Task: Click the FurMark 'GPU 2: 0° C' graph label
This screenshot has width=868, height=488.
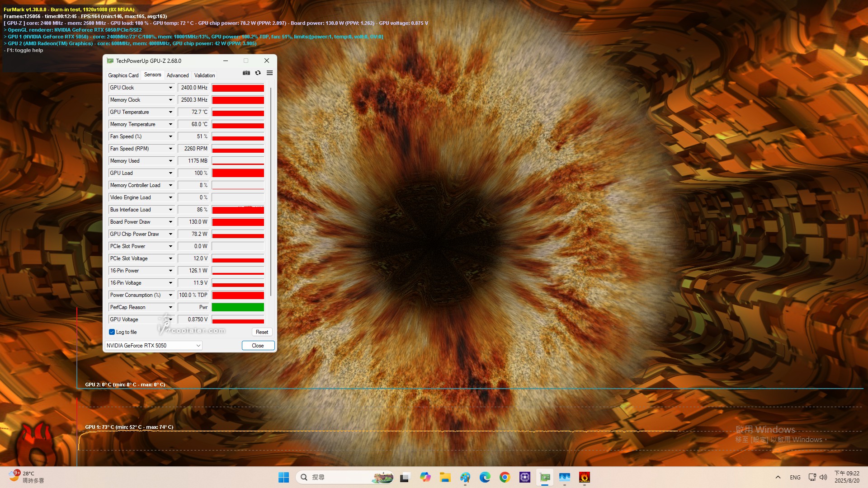Action: (125, 385)
